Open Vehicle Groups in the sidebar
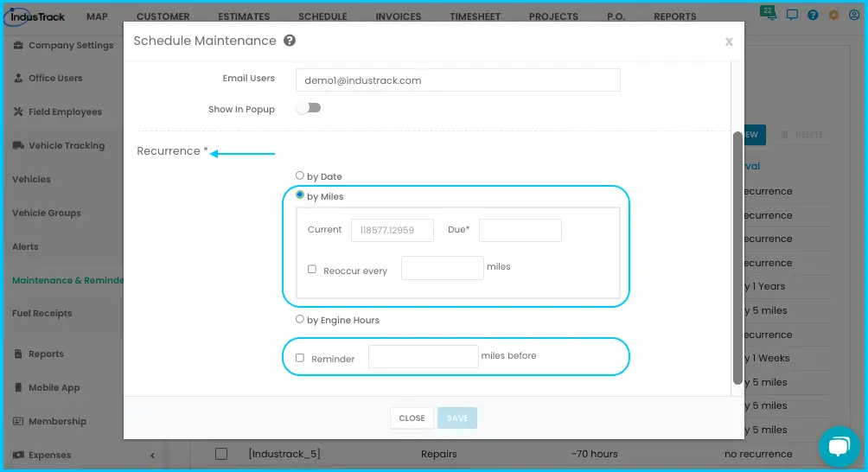Image resolution: width=868 pixels, height=472 pixels. tap(47, 213)
